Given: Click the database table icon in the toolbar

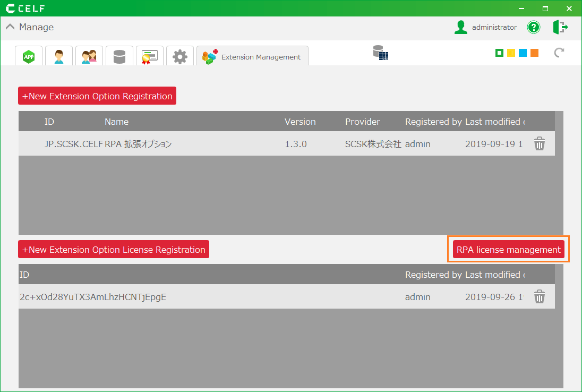Looking at the screenshot, I should tap(380, 53).
